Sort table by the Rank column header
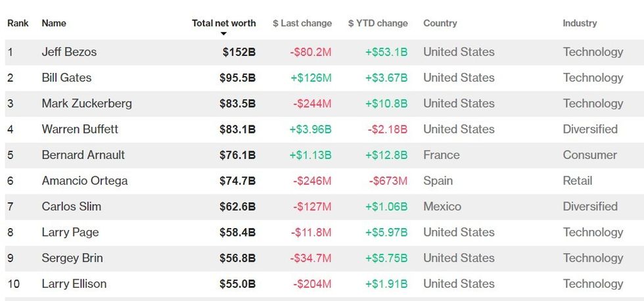644x301 pixels. 18,23
